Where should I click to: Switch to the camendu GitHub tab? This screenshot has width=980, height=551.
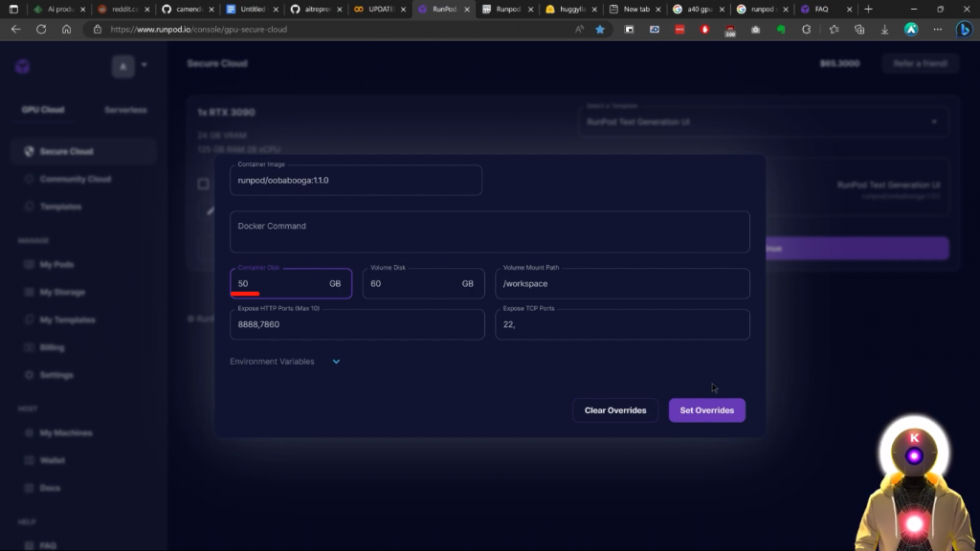(187, 10)
